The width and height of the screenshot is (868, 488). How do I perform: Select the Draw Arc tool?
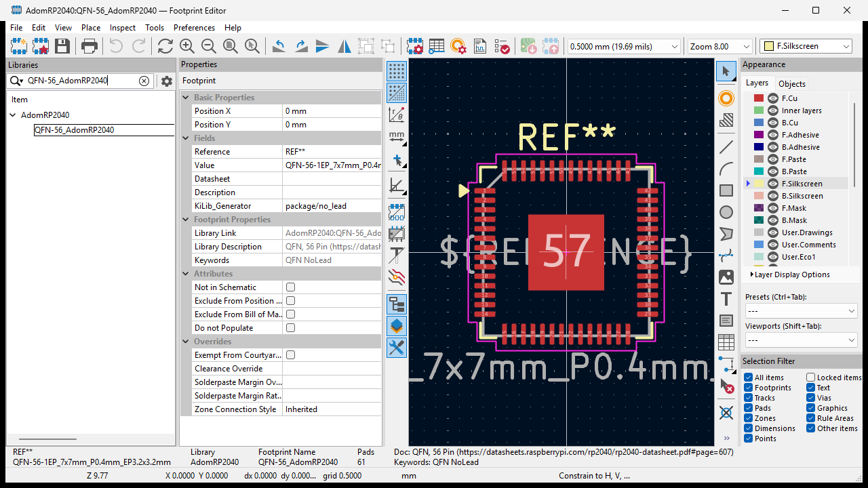pyautogui.click(x=726, y=169)
